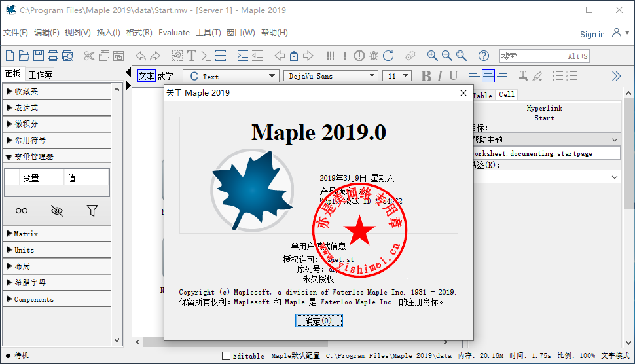The height and width of the screenshot is (364, 635).
Task: Create a new document from toolbar
Action: point(10,56)
